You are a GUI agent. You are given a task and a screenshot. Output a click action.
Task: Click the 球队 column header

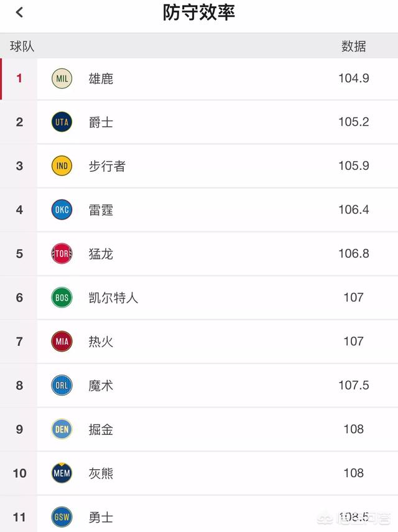tap(22, 46)
